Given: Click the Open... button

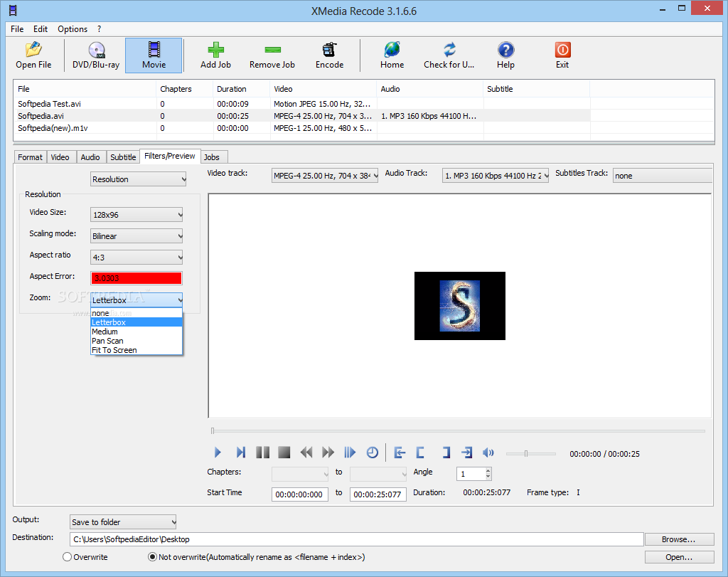Looking at the screenshot, I should 679,557.
